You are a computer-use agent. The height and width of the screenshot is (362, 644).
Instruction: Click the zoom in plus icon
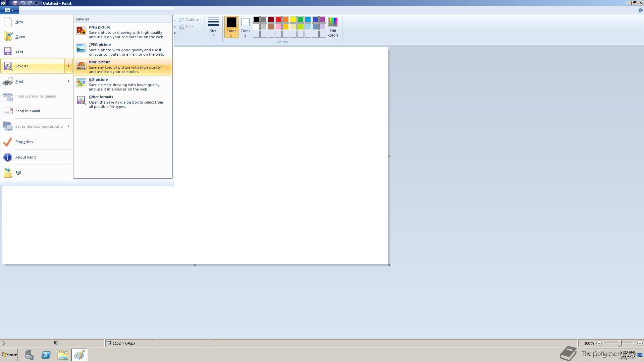[x=640, y=343]
